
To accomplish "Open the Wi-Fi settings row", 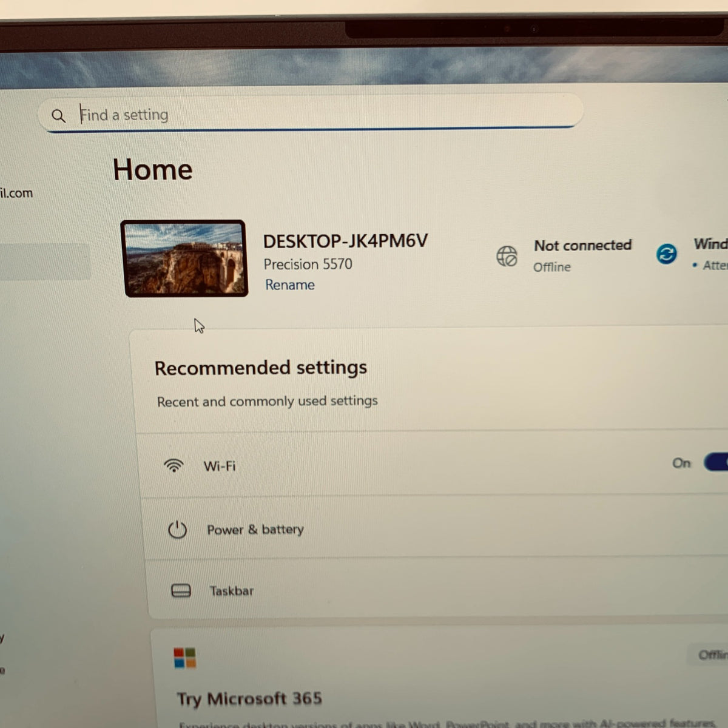I will (x=434, y=465).
